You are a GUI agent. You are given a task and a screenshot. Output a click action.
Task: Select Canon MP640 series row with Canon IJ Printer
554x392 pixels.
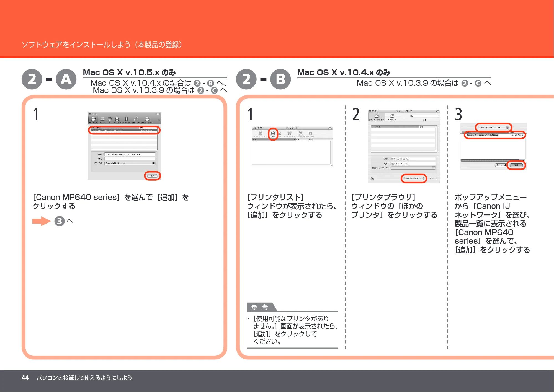[495, 135]
